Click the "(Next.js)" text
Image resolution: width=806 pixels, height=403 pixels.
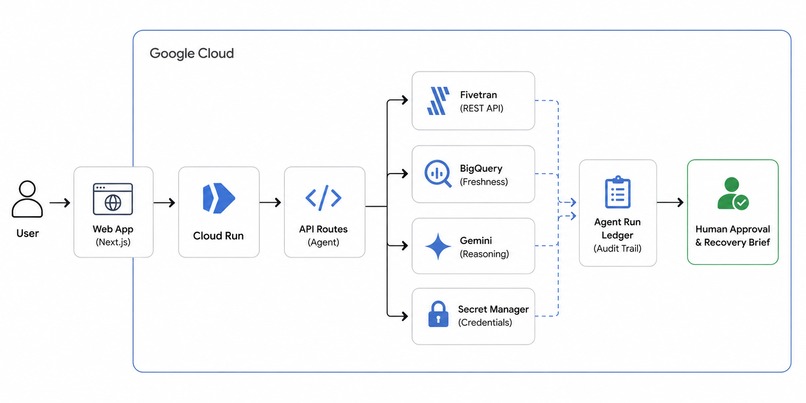click(x=113, y=241)
